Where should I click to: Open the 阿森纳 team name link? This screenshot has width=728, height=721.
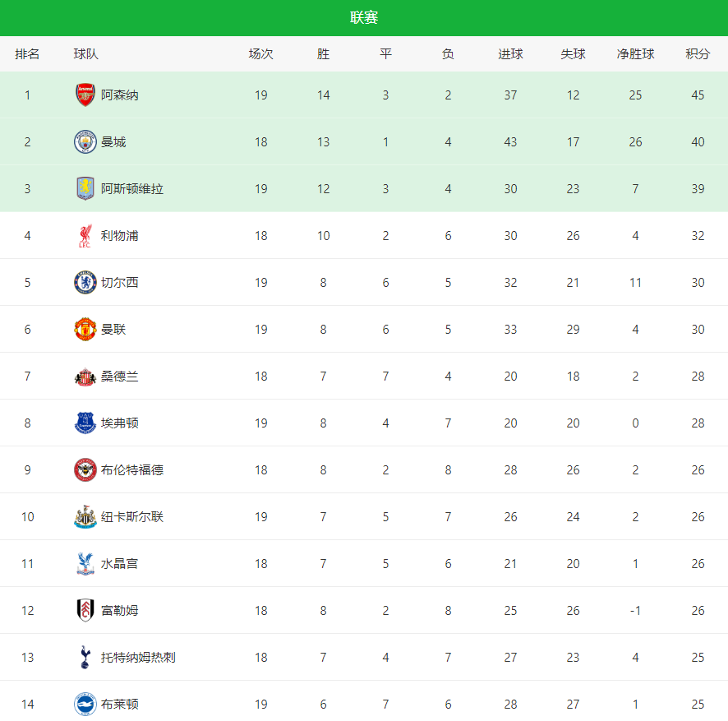point(120,95)
